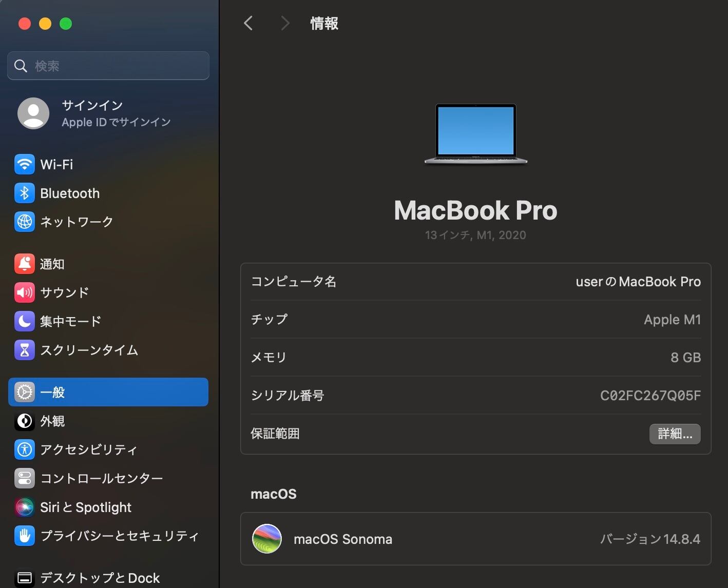
Task: Open the 通知 bell icon
Action: click(x=25, y=264)
